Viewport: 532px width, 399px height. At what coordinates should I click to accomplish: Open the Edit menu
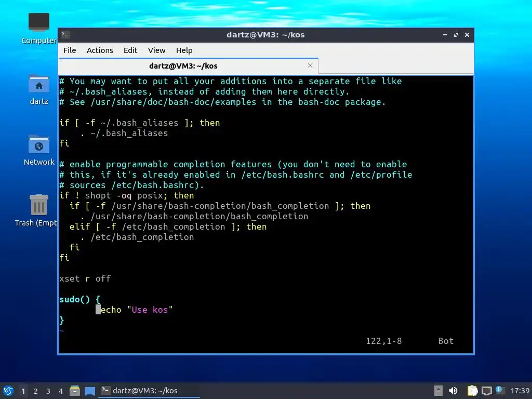point(130,50)
